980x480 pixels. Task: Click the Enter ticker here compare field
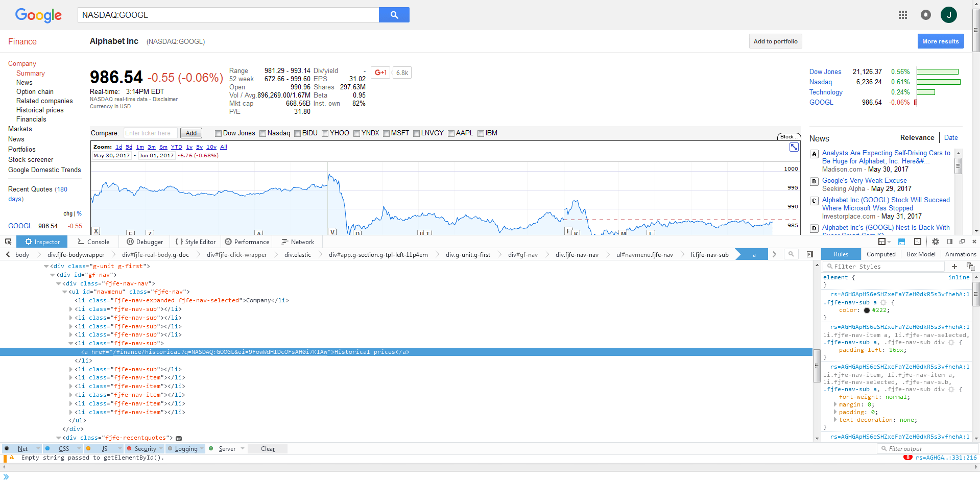click(151, 133)
